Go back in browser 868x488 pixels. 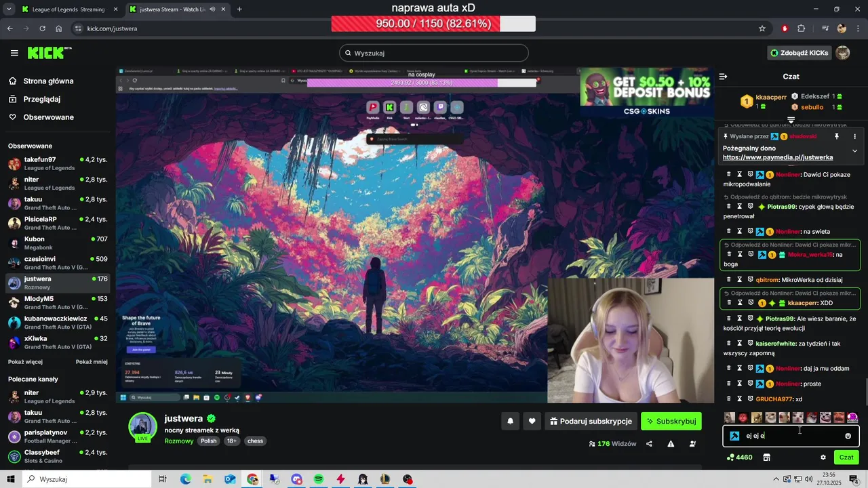point(9,28)
